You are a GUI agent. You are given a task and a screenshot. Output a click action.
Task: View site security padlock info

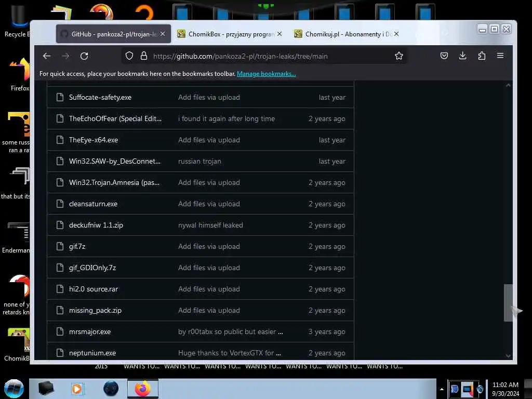(144, 56)
